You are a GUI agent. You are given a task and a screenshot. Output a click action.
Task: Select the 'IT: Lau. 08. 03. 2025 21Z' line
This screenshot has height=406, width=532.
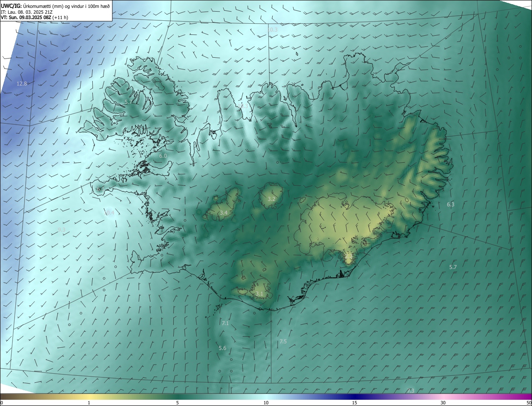click(x=27, y=12)
